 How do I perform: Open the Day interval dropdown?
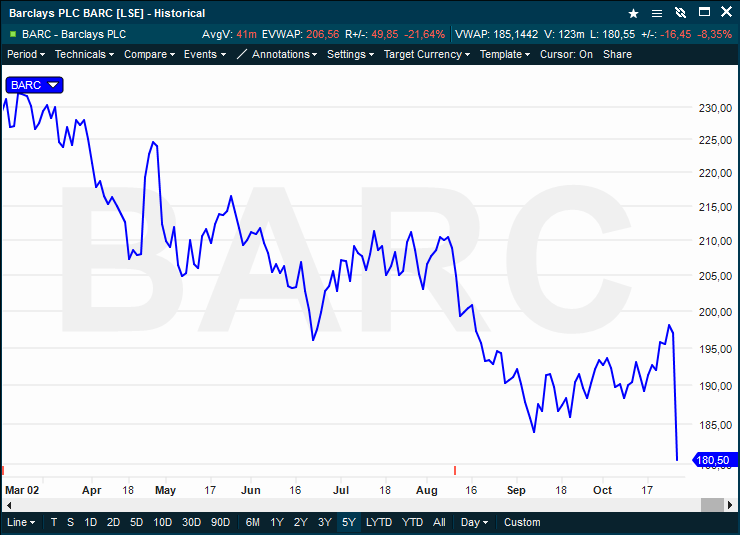474,522
